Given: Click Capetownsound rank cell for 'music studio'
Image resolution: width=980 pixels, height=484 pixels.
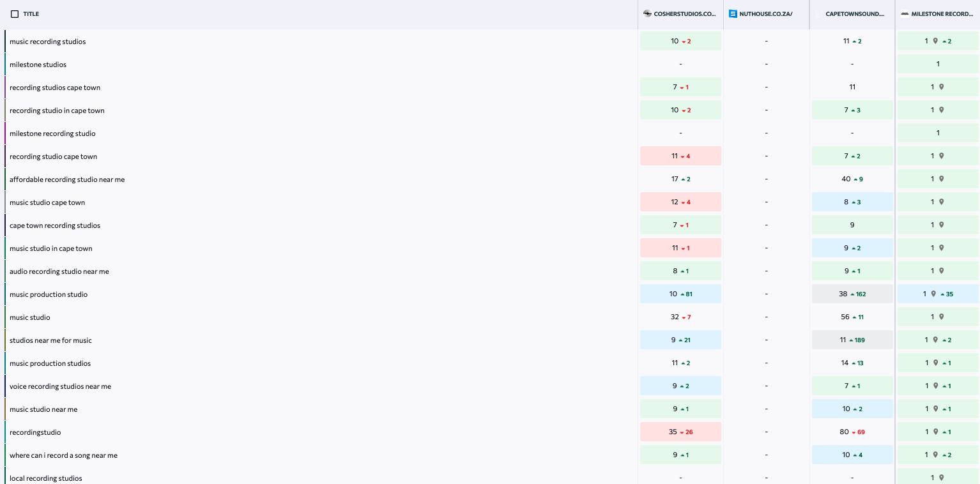Looking at the screenshot, I should point(852,317).
